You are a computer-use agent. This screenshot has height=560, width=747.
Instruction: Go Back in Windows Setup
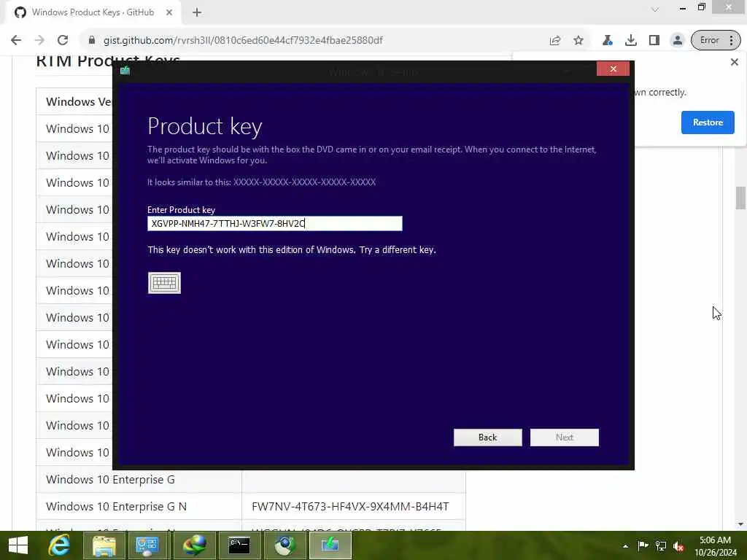(488, 437)
